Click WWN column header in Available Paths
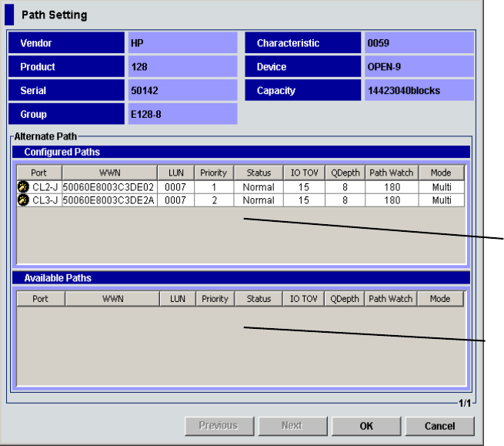The height and width of the screenshot is (446, 504). [111, 299]
